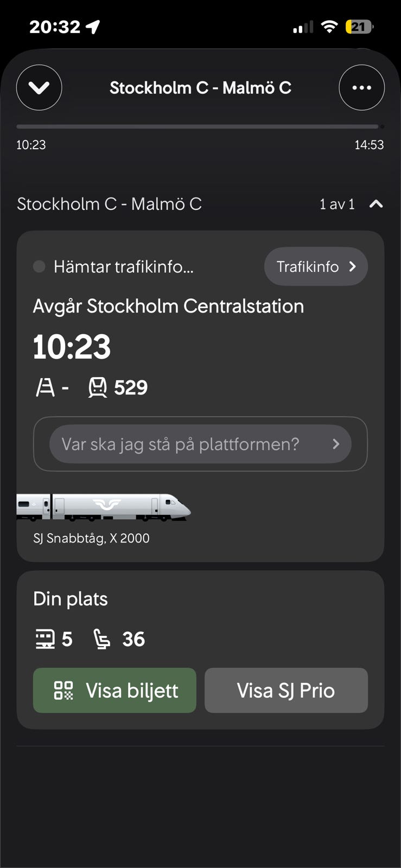Tap the X 2000 train illustration

104,507
